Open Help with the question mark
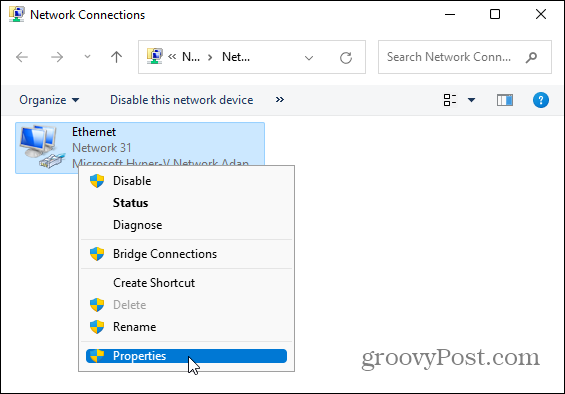Image resolution: width=565 pixels, height=394 pixels. click(x=540, y=100)
